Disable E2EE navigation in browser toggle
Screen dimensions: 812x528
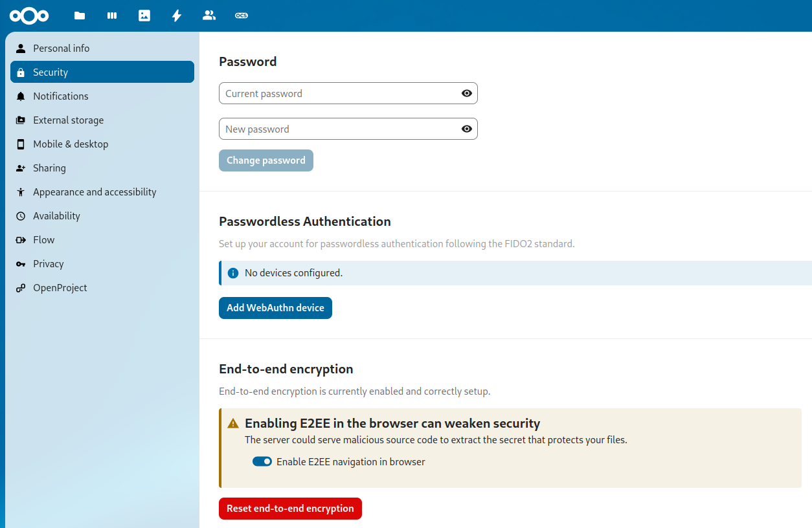262,461
